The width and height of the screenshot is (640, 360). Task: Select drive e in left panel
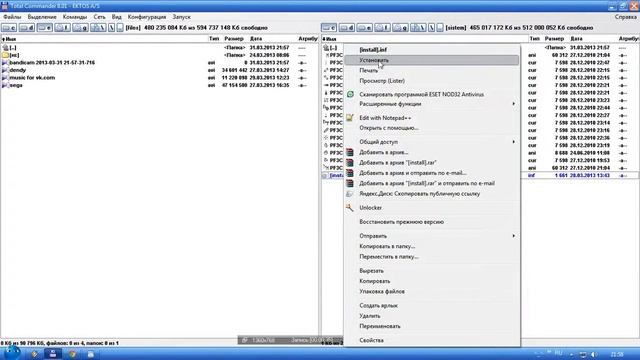coord(44,28)
